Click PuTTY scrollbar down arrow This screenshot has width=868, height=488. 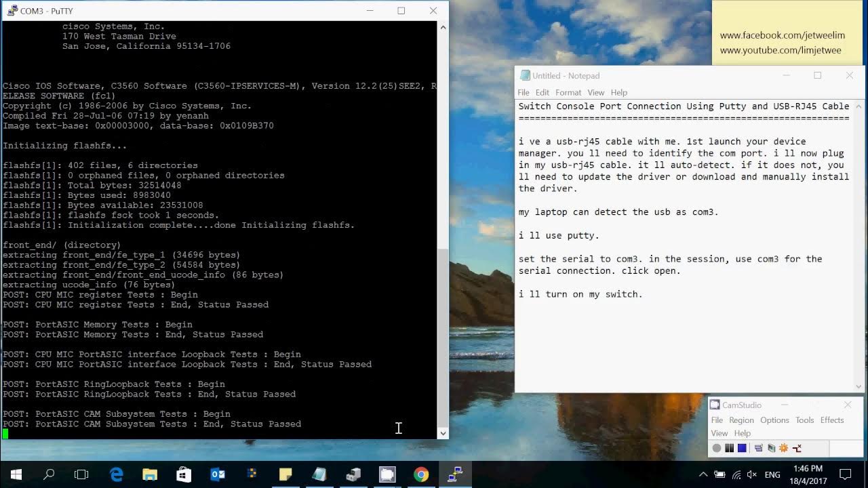(x=443, y=433)
